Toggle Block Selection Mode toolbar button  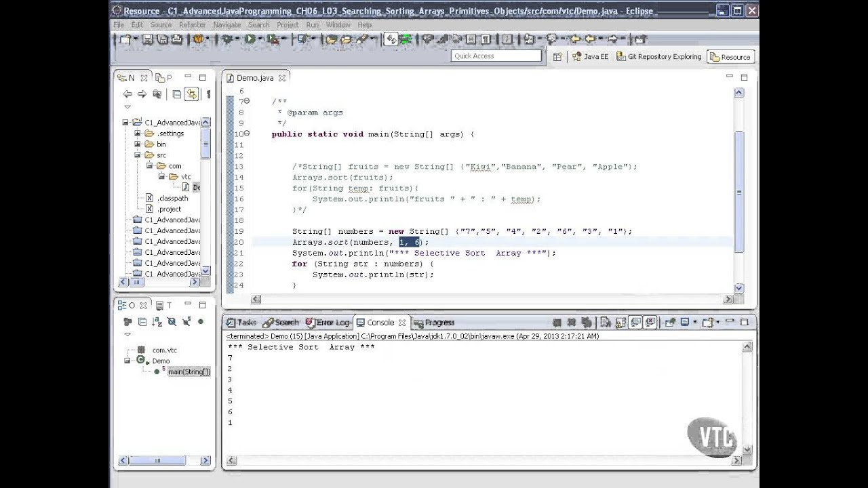click(471, 39)
